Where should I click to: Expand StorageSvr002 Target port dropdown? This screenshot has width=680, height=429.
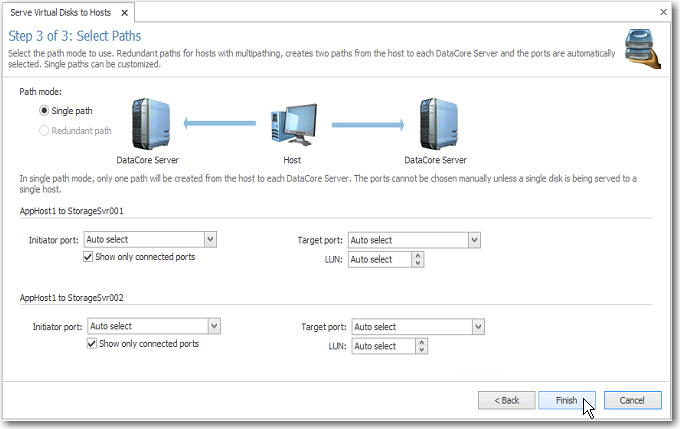point(479,326)
